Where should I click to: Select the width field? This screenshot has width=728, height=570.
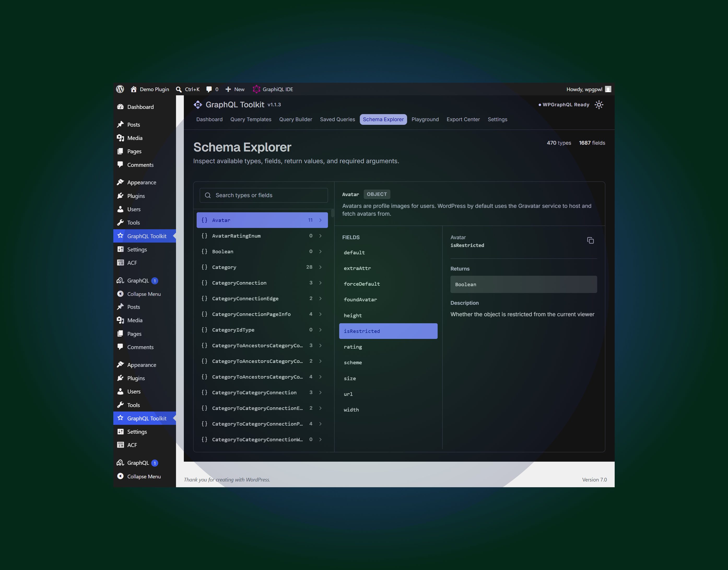pyautogui.click(x=388, y=410)
